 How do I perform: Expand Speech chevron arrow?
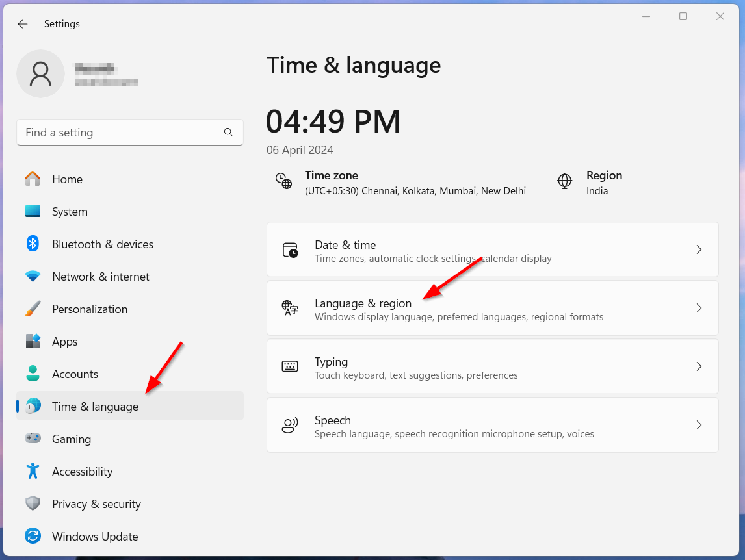[x=699, y=425]
